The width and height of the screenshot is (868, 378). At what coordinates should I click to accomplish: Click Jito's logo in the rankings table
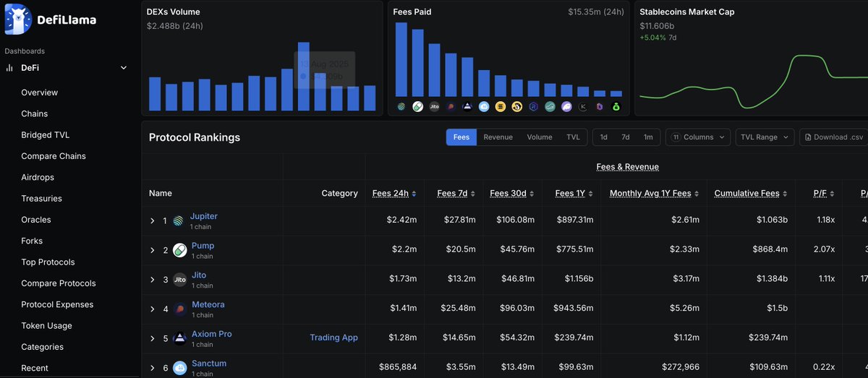pyautogui.click(x=179, y=280)
